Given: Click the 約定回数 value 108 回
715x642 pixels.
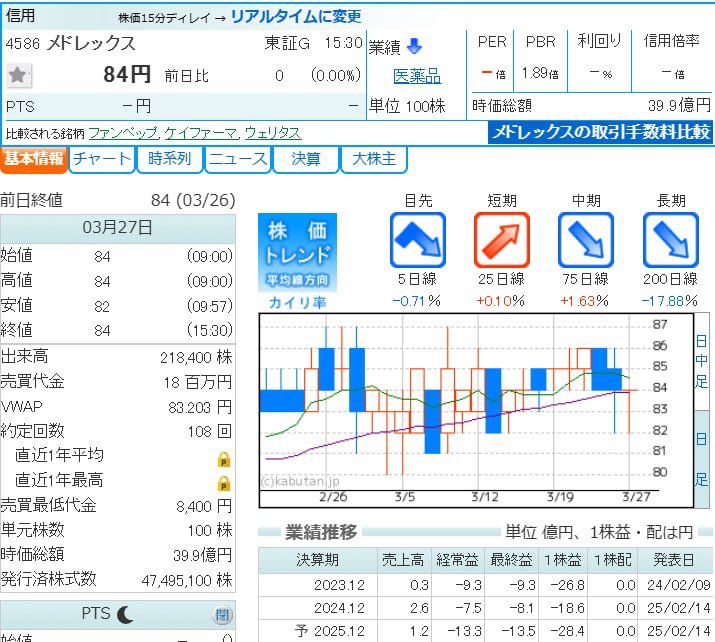Looking at the screenshot, I should pyautogui.click(x=210, y=431).
